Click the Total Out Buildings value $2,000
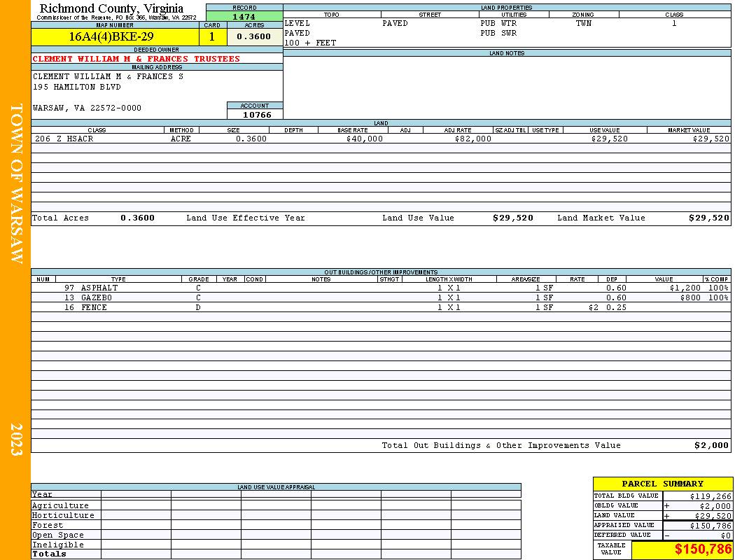The height and width of the screenshot is (560, 735). tap(711, 445)
